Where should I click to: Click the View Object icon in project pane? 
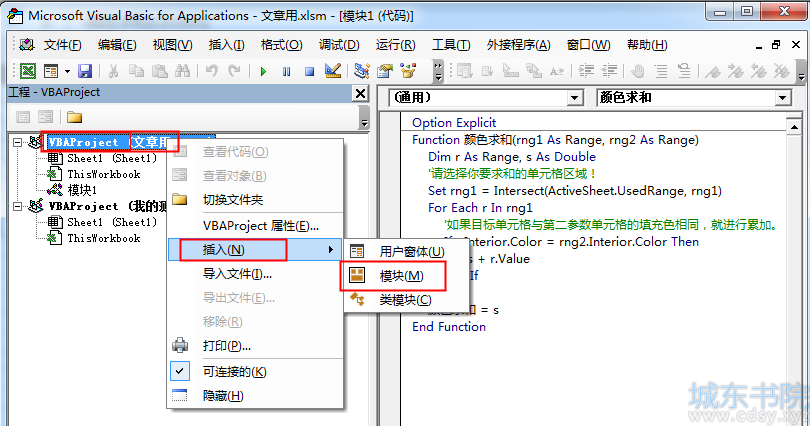point(45,117)
